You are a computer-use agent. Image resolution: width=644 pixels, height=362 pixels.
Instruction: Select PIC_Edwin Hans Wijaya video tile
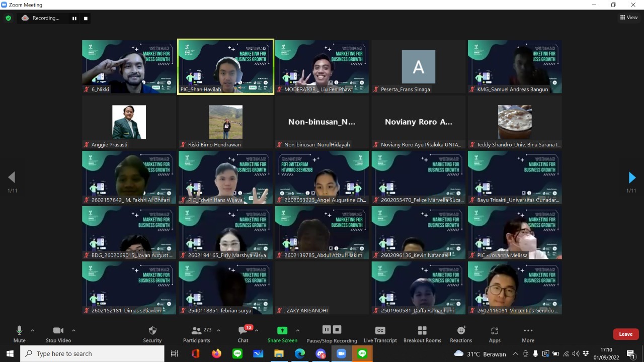pos(225,177)
